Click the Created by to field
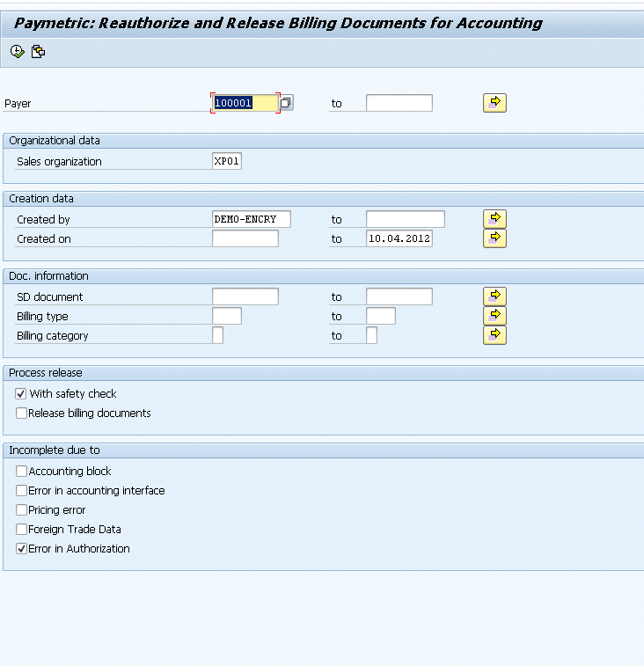Screen dimensions: 644x666 [406, 219]
